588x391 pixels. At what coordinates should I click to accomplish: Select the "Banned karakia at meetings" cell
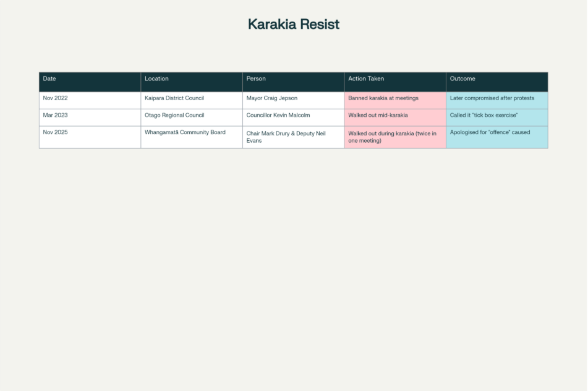(395, 99)
